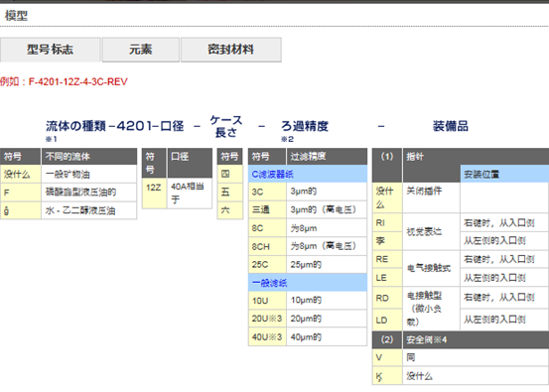Click the 25μm的 precision cell
Image resolution: width=549 pixels, height=392 pixels.
click(x=327, y=265)
